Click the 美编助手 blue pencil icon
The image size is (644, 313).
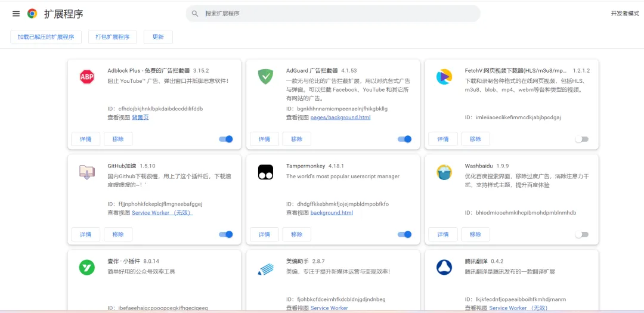coord(265,268)
